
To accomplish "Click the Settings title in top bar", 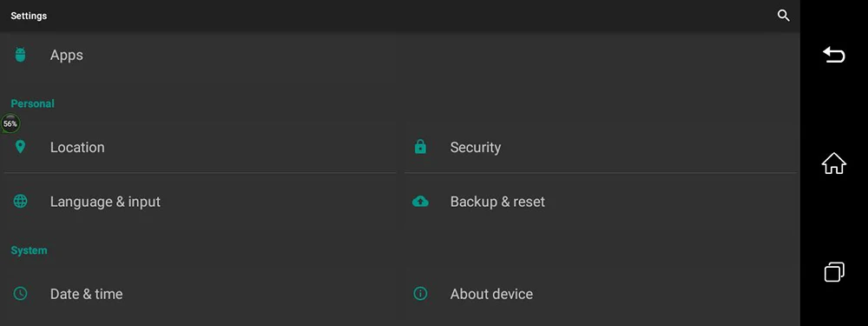I will coord(29,16).
